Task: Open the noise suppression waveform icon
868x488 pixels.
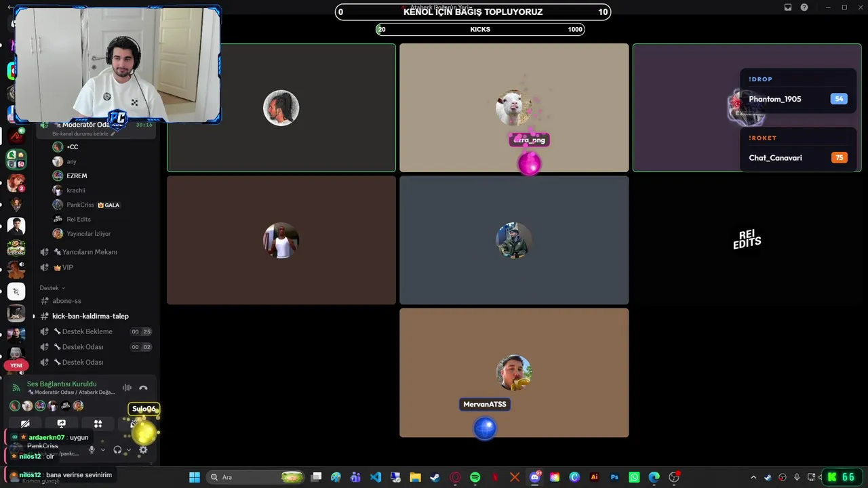Action: [127, 388]
